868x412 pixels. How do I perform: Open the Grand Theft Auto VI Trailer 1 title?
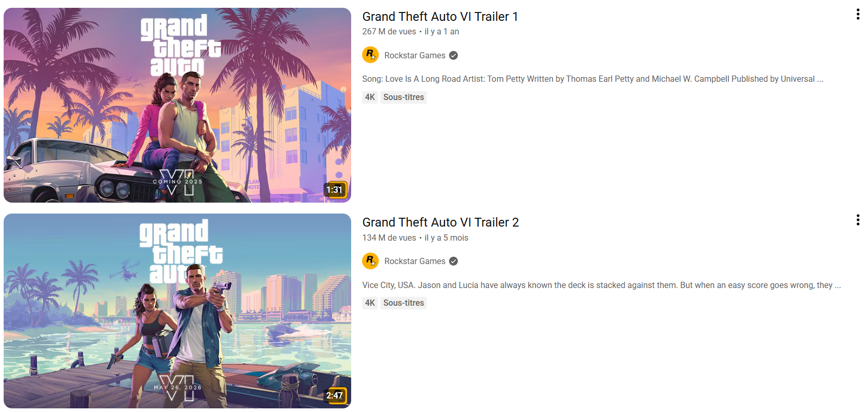(x=440, y=17)
